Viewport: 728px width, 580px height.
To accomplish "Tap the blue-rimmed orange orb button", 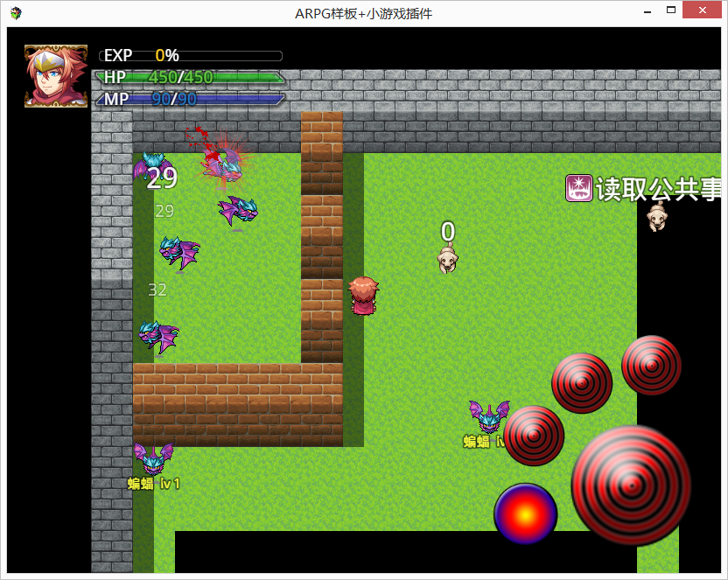I will 526,514.
